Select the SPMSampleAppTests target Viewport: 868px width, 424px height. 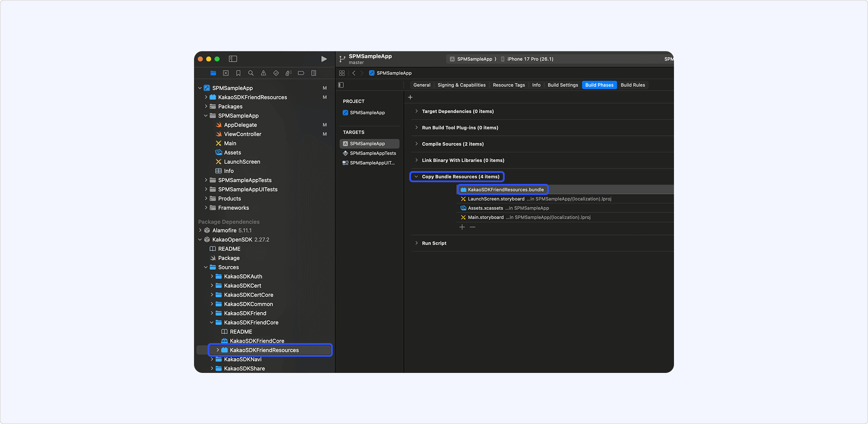tap(372, 153)
